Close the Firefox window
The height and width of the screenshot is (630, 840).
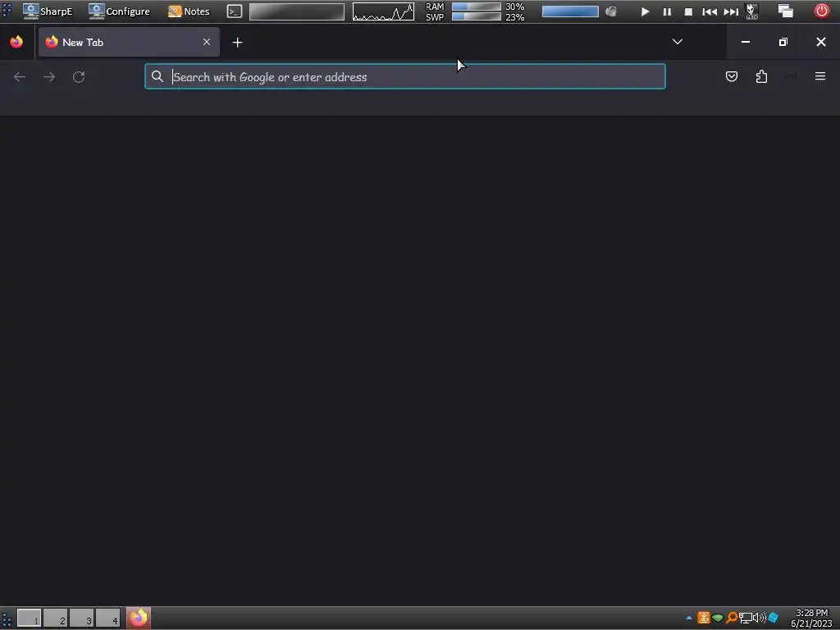pyautogui.click(x=820, y=42)
